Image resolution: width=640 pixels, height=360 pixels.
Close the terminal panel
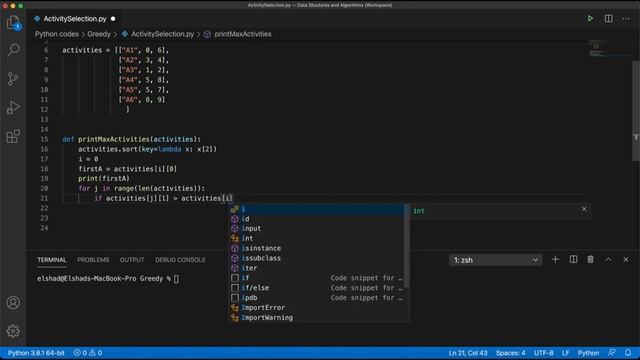626,260
